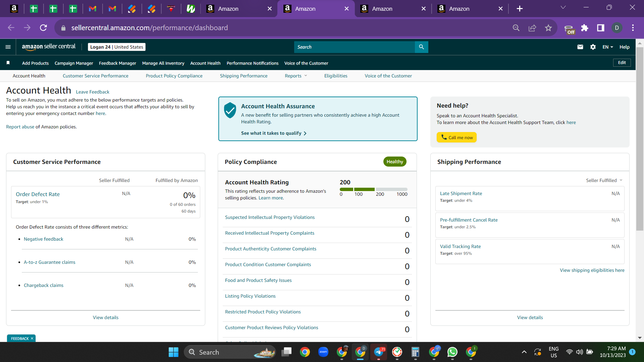Open a new browser tab
The height and width of the screenshot is (362, 644).
520,9
